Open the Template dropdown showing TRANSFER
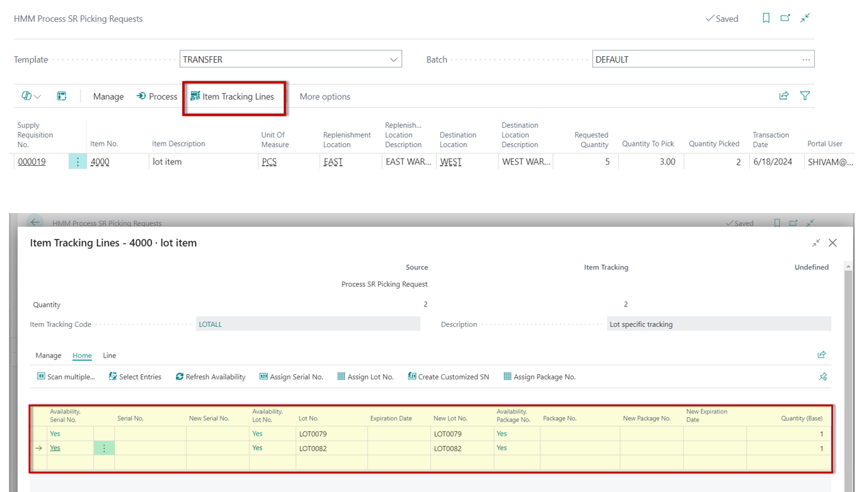The height and width of the screenshot is (492, 868). (x=393, y=60)
